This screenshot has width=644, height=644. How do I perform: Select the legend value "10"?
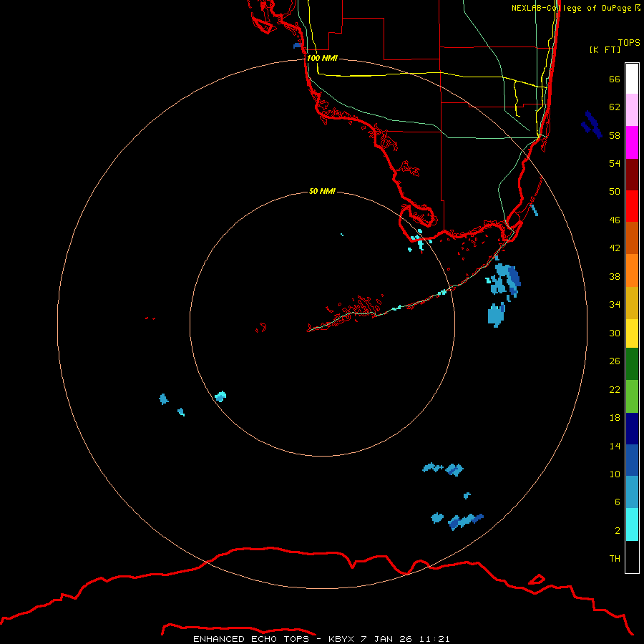[615, 474]
